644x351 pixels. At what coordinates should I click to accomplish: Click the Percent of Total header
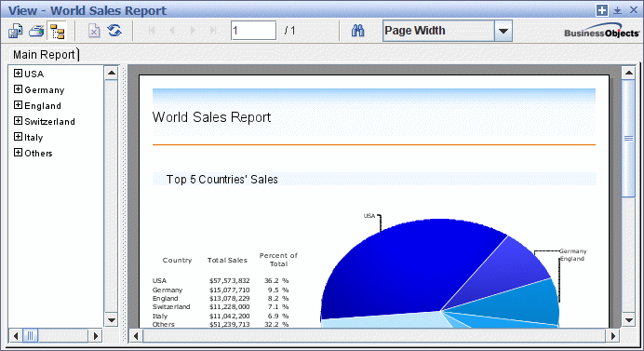[x=278, y=260]
